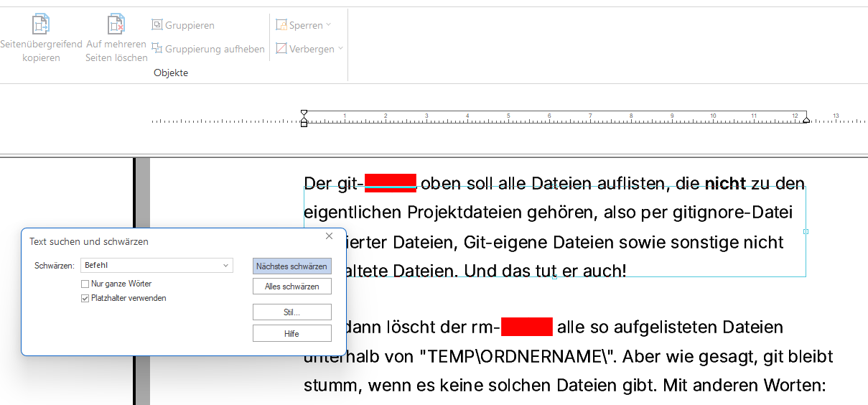Click the Seitenübergreifend kopieren icon

tap(41, 24)
